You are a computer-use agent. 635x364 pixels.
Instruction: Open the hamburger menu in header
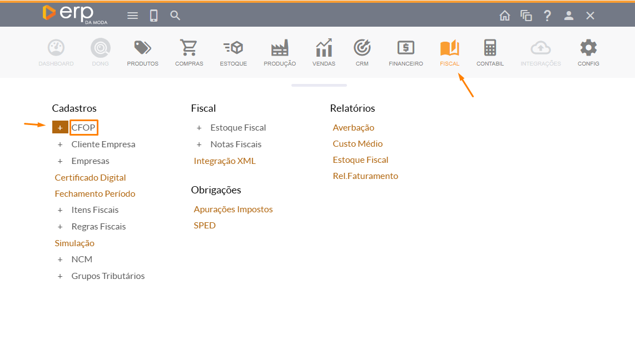pos(132,16)
